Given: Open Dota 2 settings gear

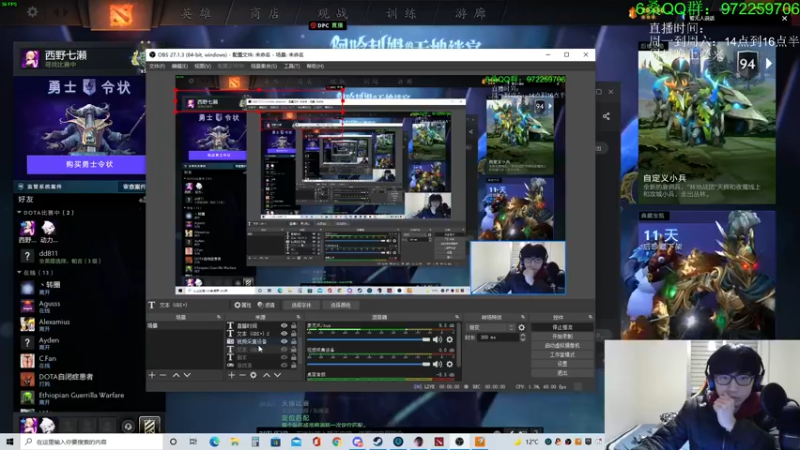Looking at the screenshot, I should pyautogui.click(x=32, y=11).
